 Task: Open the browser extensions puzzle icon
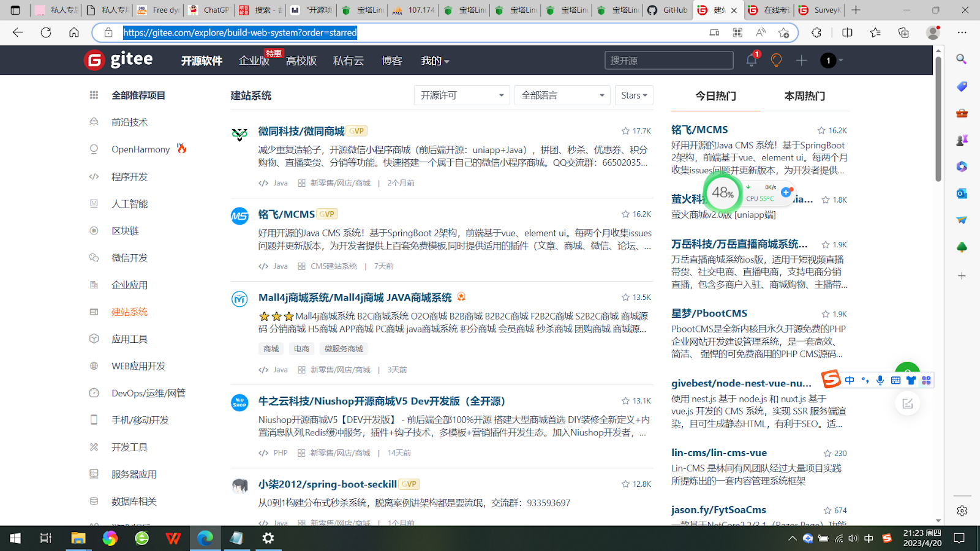coord(816,32)
